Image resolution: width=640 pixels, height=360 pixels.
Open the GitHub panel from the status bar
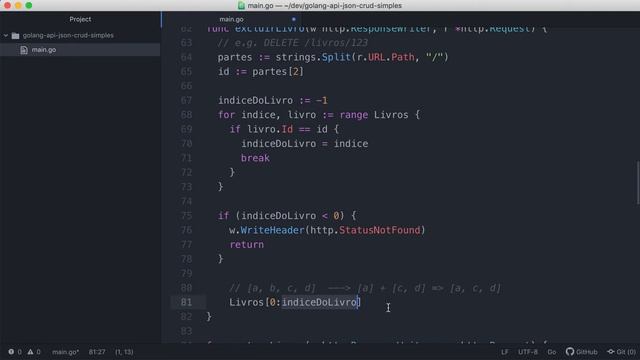pyautogui.click(x=582, y=352)
